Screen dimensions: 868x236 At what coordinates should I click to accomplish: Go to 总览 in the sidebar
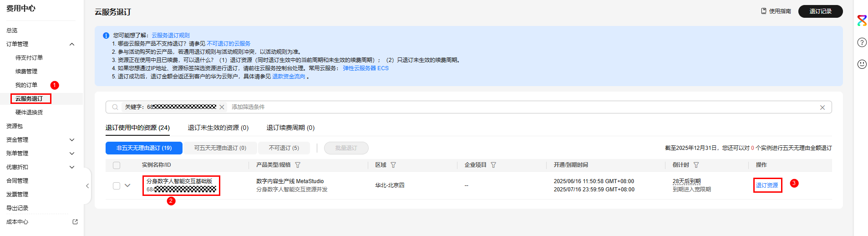tap(12, 31)
